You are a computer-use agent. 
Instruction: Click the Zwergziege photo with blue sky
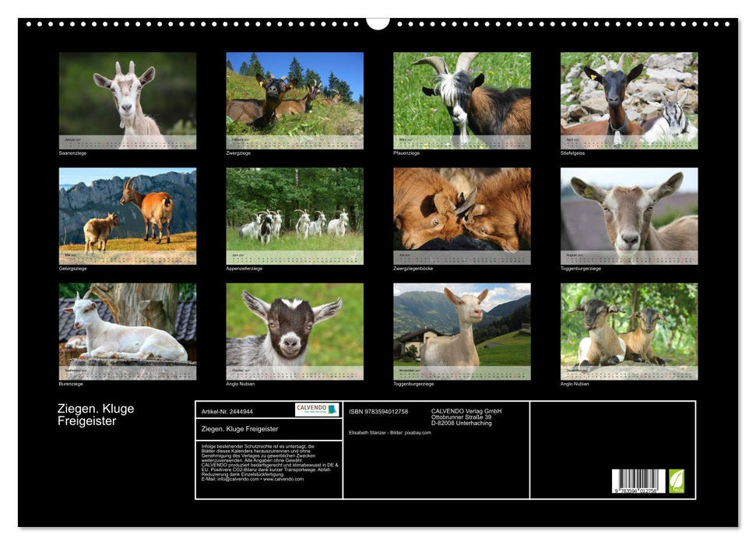click(x=294, y=100)
